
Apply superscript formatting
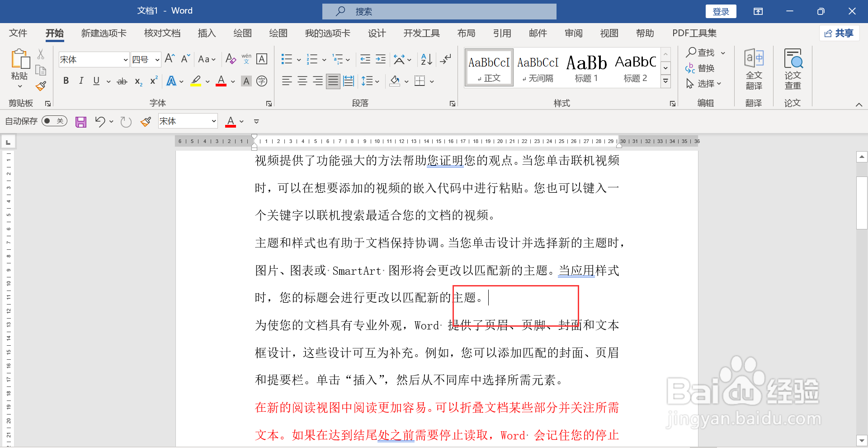[154, 81]
